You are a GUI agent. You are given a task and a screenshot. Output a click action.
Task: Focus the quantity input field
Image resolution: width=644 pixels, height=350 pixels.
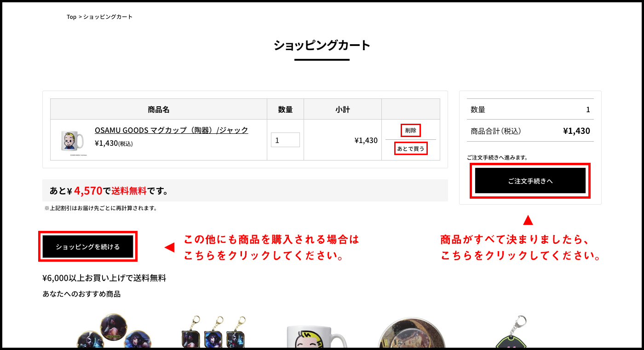click(x=285, y=140)
